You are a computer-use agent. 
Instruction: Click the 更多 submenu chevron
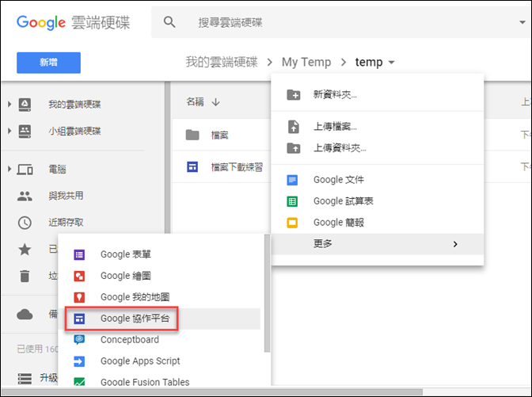[x=455, y=244]
